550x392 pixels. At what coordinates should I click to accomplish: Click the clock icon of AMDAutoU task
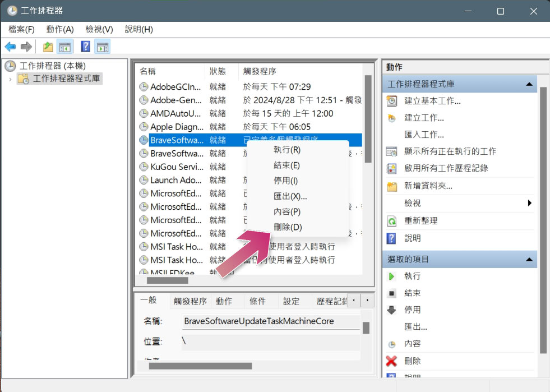point(144,113)
